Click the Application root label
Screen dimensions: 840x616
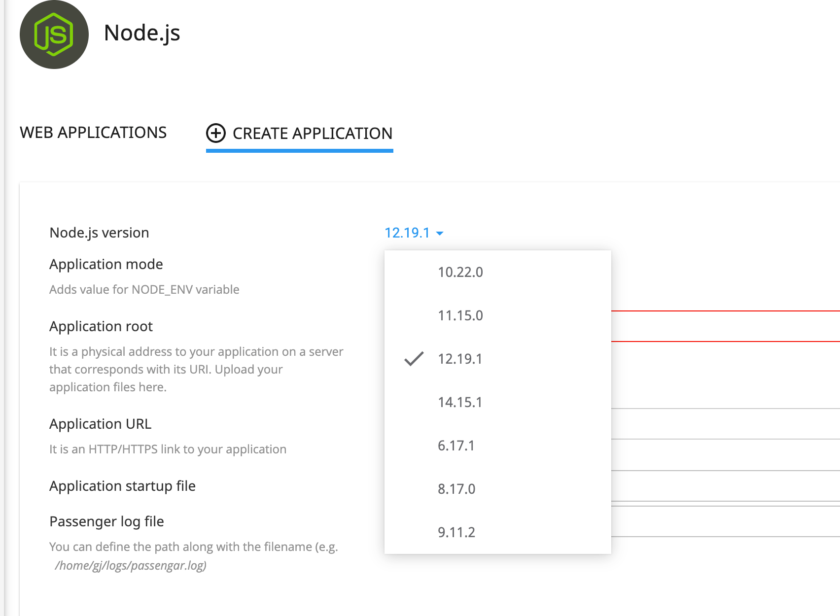pyautogui.click(x=101, y=326)
